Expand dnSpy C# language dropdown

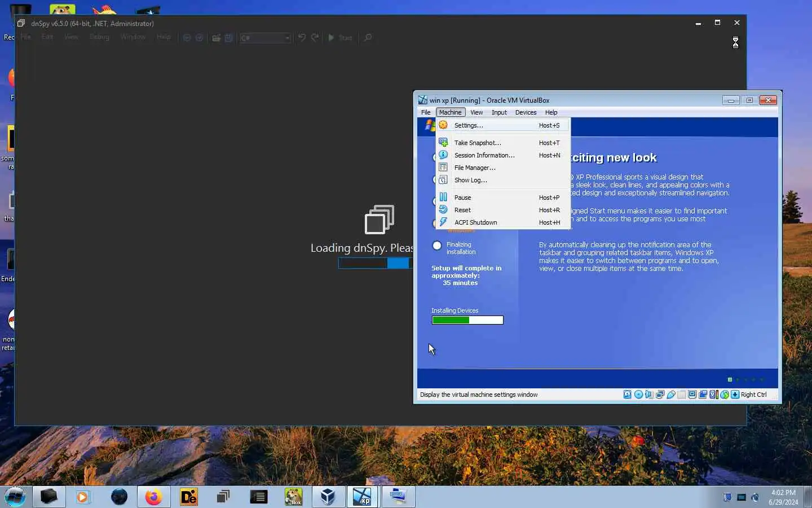pos(265,38)
